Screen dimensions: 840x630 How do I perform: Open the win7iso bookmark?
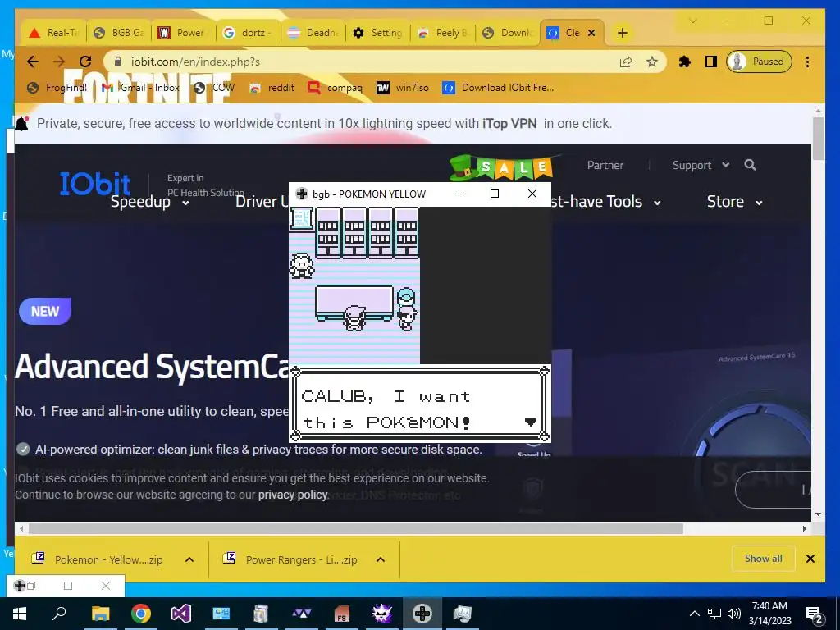coord(402,87)
